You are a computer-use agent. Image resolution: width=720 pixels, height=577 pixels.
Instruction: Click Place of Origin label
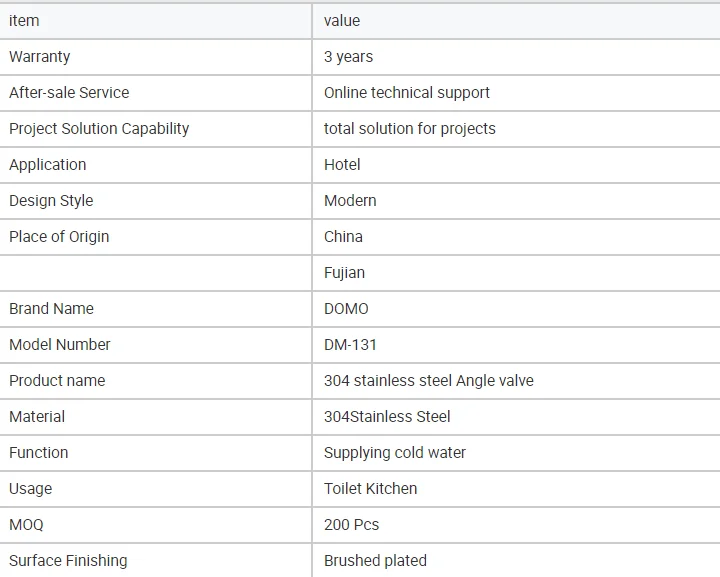[59, 237]
